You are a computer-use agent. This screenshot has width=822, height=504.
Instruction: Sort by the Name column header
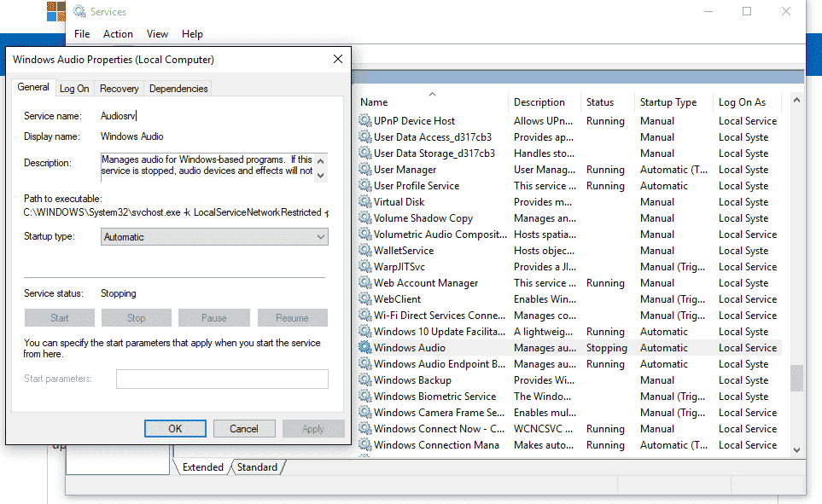click(431, 102)
